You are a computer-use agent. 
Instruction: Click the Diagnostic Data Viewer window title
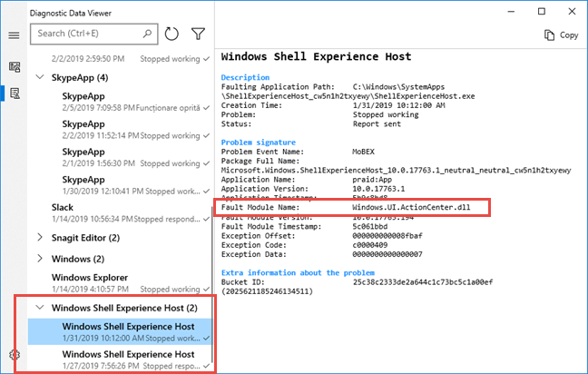71,13
